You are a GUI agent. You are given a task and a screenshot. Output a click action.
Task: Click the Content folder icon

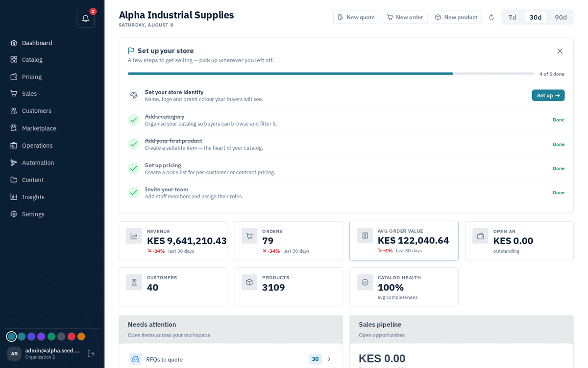point(14,180)
